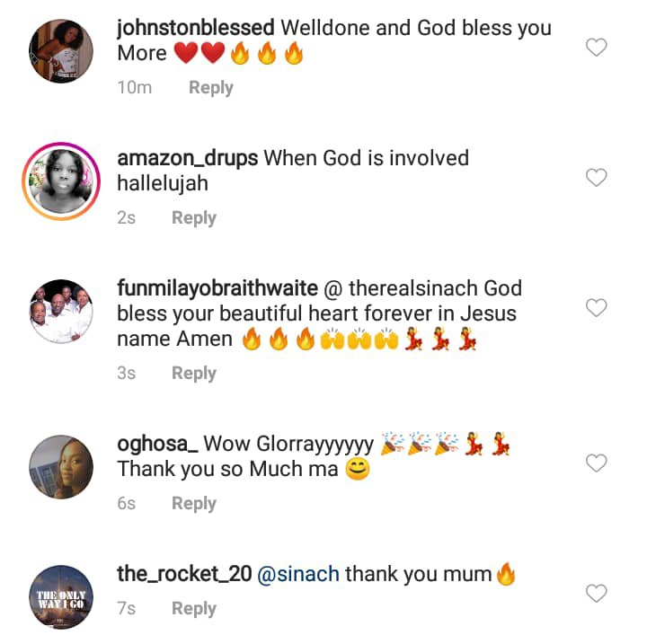This screenshot has width=647, height=644.
Task: Heart the comment from oghosa_
Action: click(x=597, y=463)
